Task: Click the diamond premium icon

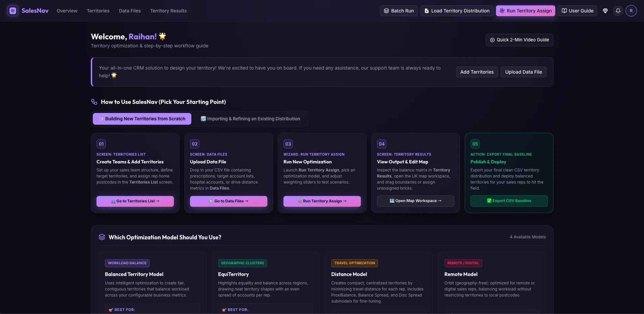Action: tap(605, 11)
